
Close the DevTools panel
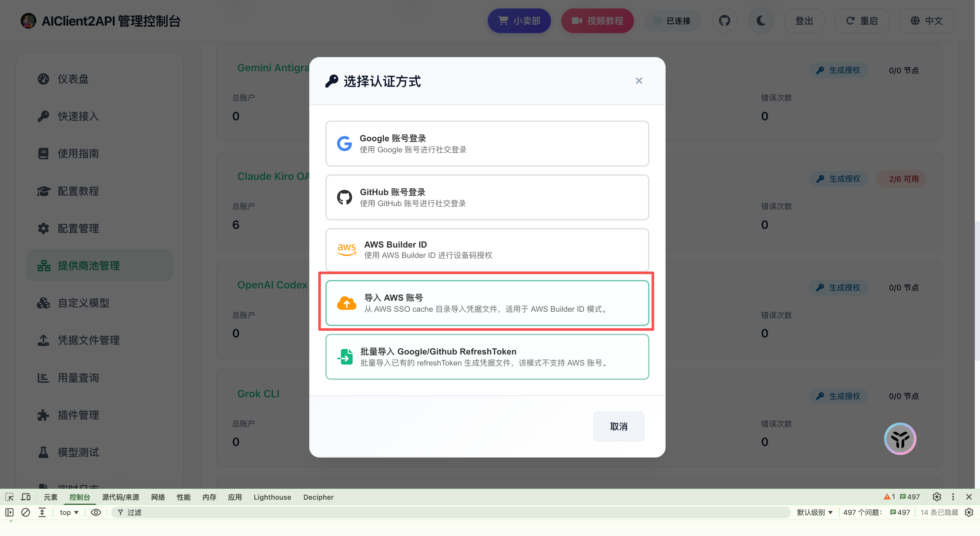[969, 497]
